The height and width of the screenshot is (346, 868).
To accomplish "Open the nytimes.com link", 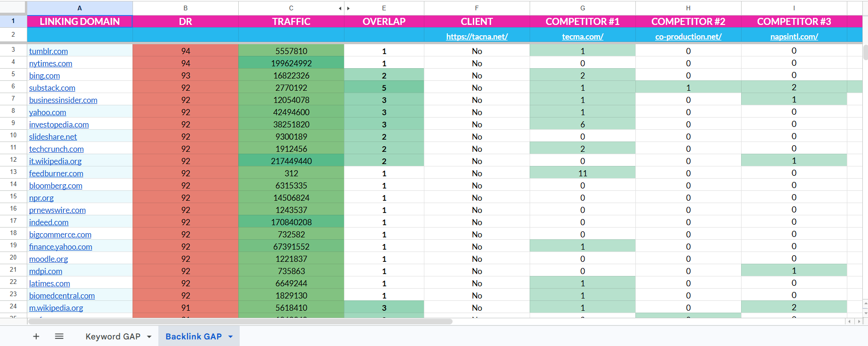I will [x=51, y=63].
